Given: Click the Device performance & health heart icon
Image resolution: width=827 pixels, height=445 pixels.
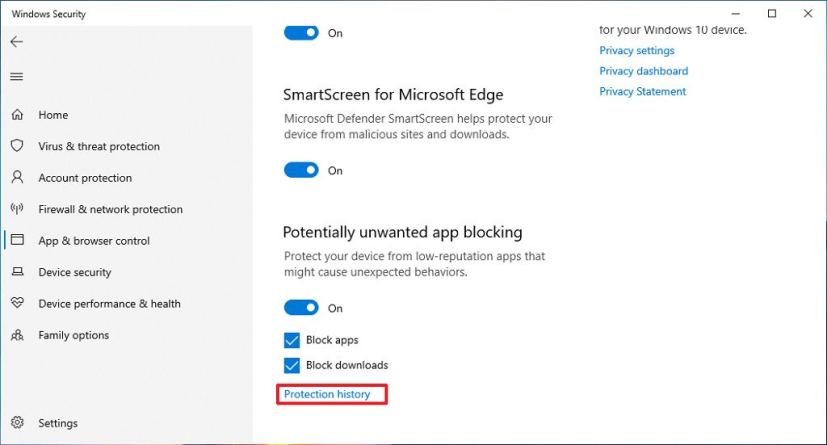Looking at the screenshot, I should pyautogui.click(x=17, y=303).
